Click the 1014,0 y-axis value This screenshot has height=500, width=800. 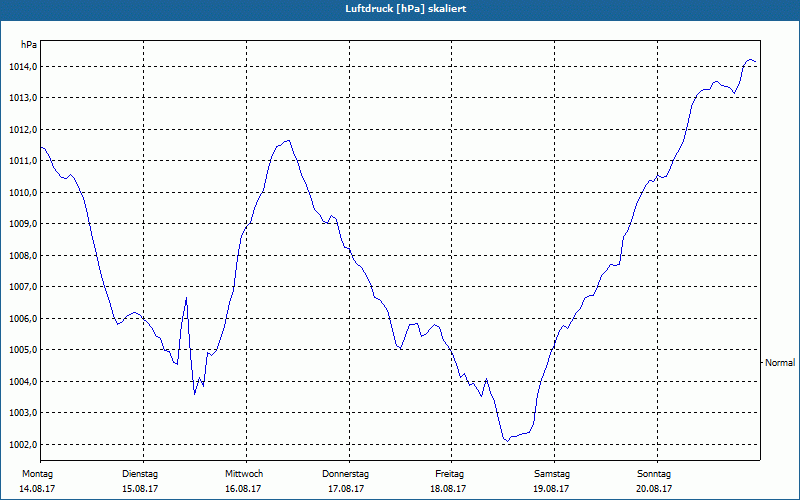(x=23, y=67)
